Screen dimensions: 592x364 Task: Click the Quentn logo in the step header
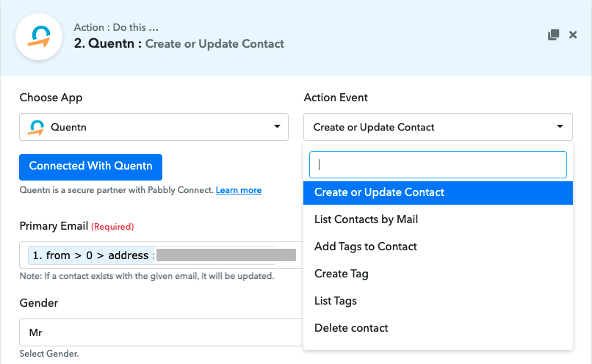(x=37, y=37)
